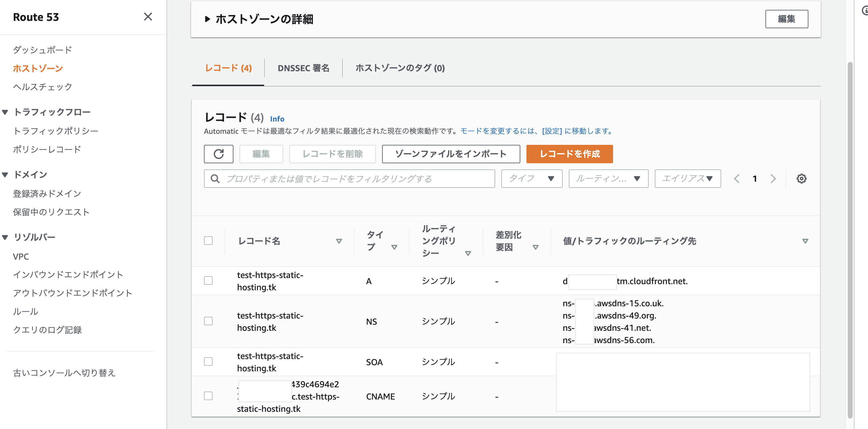Sort by レコード名 column arrow

point(339,241)
